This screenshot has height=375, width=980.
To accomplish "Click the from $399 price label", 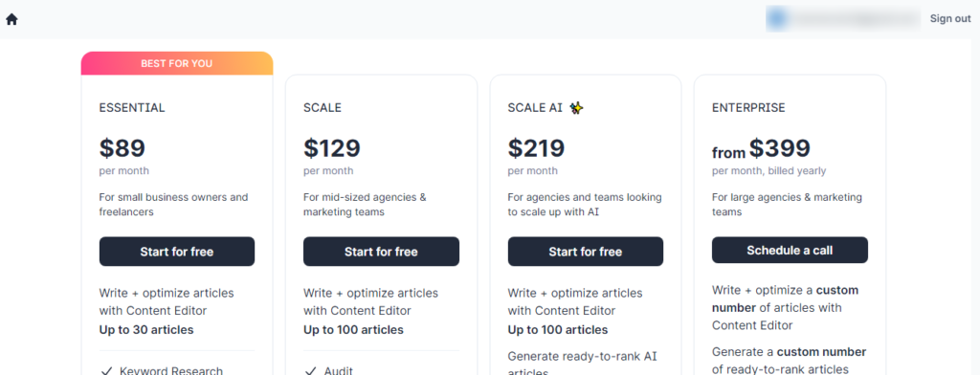I will tap(761, 148).
